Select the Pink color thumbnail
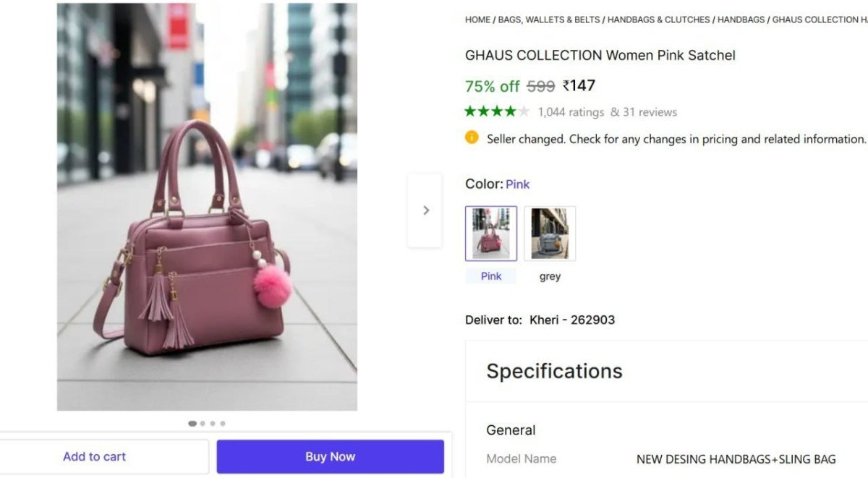 point(491,234)
